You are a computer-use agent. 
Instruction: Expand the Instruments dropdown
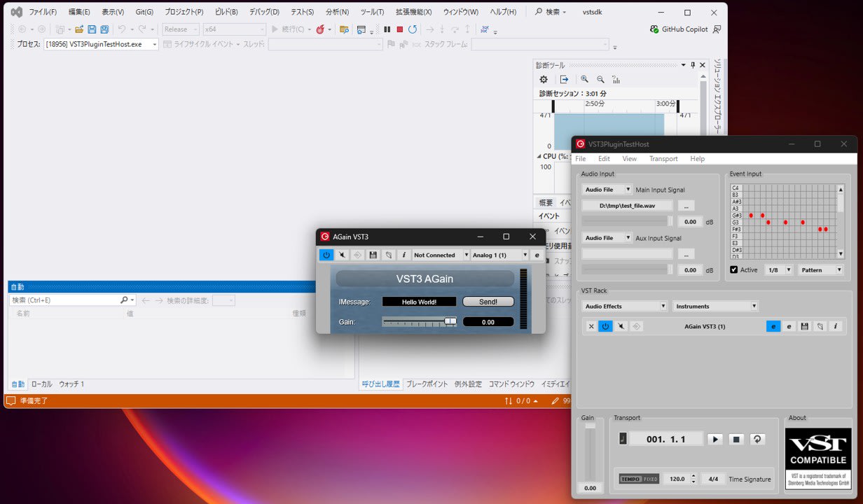(x=715, y=306)
